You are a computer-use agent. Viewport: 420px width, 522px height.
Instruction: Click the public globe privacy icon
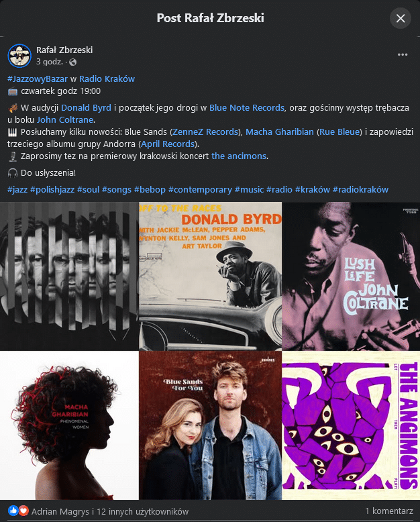point(73,62)
